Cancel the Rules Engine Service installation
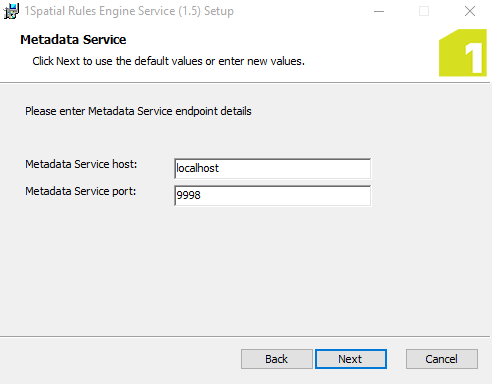The image size is (492, 384). pyautogui.click(x=442, y=359)
